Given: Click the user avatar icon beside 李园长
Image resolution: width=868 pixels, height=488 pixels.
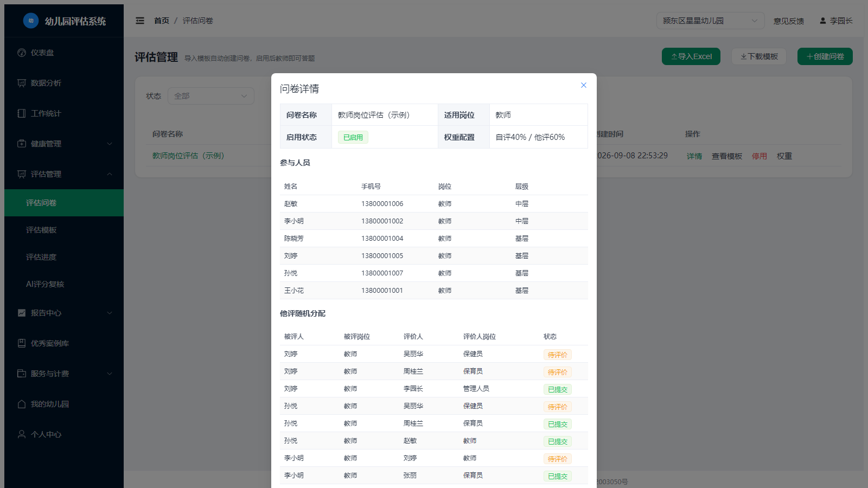Looking at the screenshot, I should click(823, 21).
